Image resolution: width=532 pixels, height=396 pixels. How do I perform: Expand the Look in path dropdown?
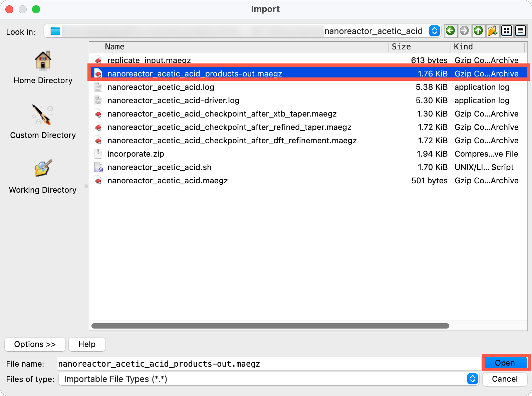click(x=434, y=31)
